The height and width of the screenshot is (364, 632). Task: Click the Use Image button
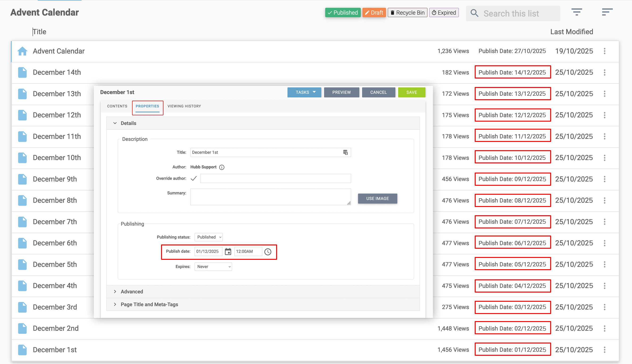(377, 199)
